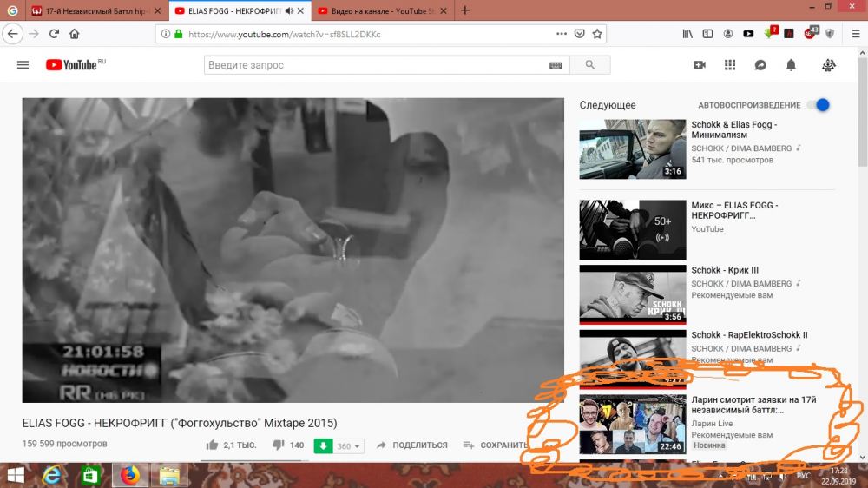Open YouTube notifications bell

(x=791, y=65)
